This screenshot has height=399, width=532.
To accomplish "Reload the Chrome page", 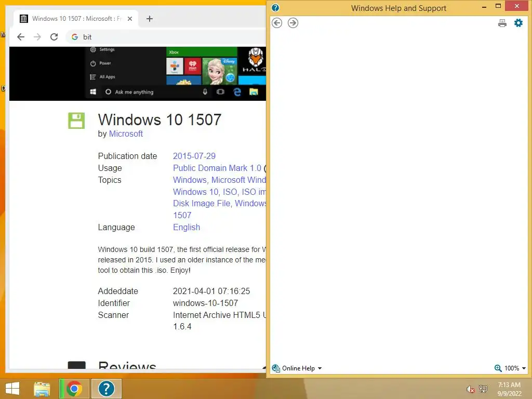I will click(54, 37).
